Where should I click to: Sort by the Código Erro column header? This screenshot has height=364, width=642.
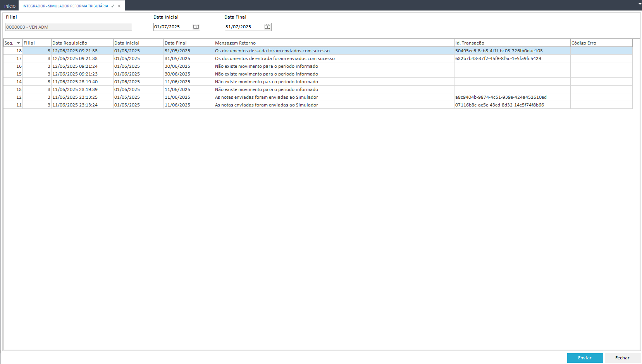(601, 43)
